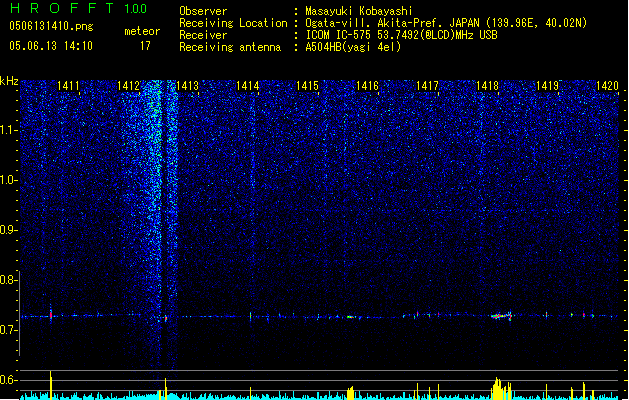This screenshot has height=400, width=629.
Task: Click the Observer label
Action: coord(203,11)
